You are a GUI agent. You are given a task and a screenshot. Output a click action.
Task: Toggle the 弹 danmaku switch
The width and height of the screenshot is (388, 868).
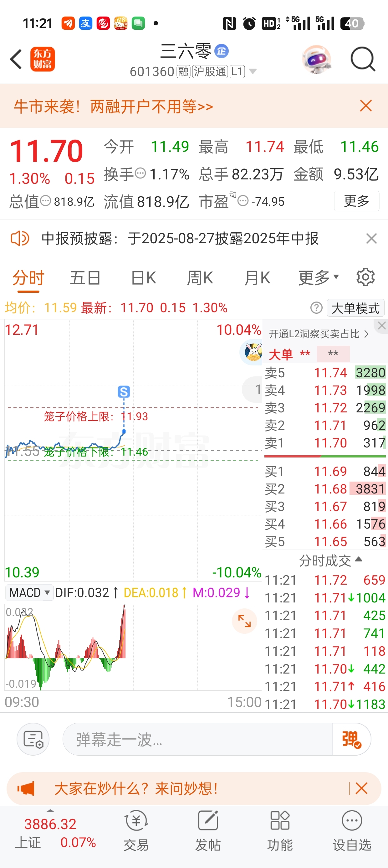(352, 739)
